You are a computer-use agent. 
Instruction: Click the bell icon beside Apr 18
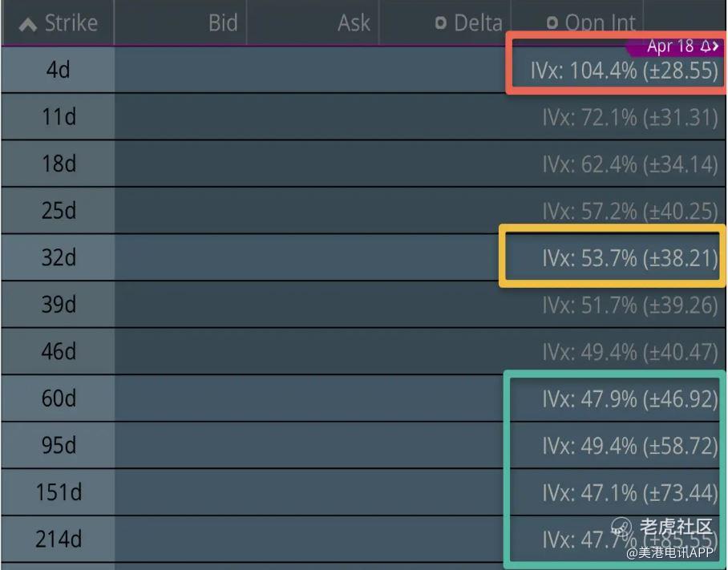click(705, 46)
